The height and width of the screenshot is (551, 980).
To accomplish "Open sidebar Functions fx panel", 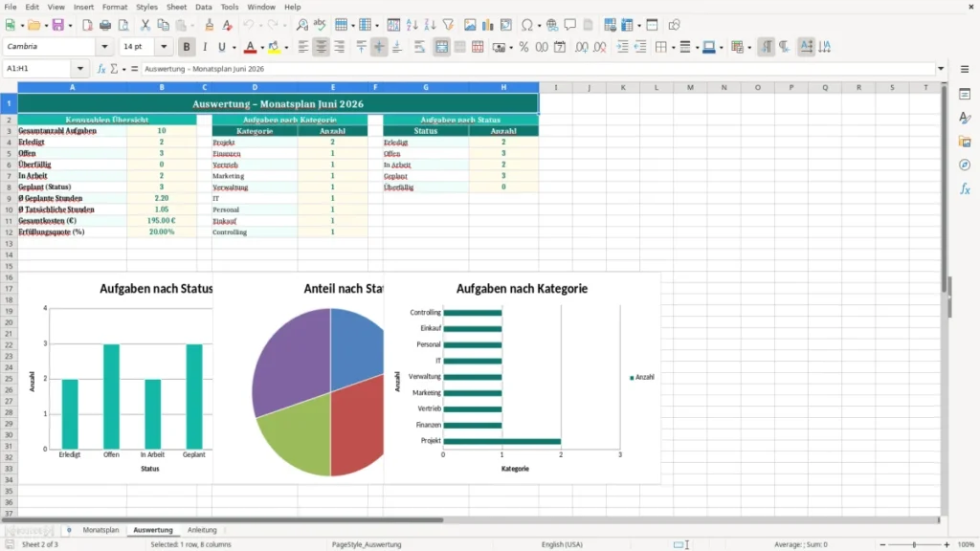I will 965,188.
